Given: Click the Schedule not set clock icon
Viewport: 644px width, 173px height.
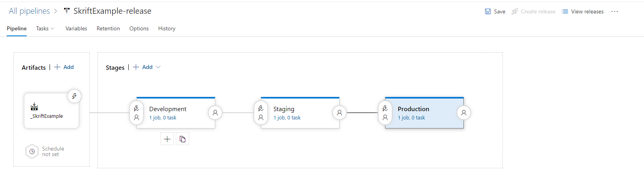Looking at the screenshot, I should [x=32, y=151].
